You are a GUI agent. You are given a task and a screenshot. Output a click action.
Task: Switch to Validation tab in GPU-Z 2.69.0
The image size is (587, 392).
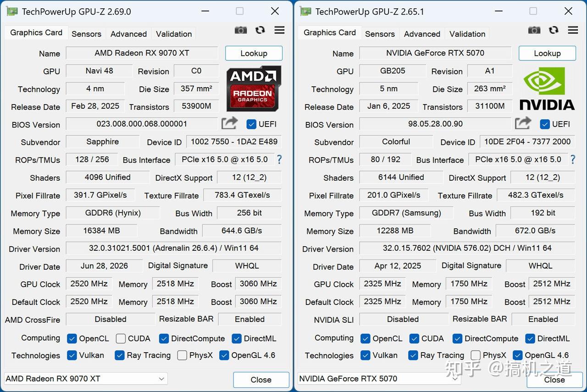click(x=174, y=34)
